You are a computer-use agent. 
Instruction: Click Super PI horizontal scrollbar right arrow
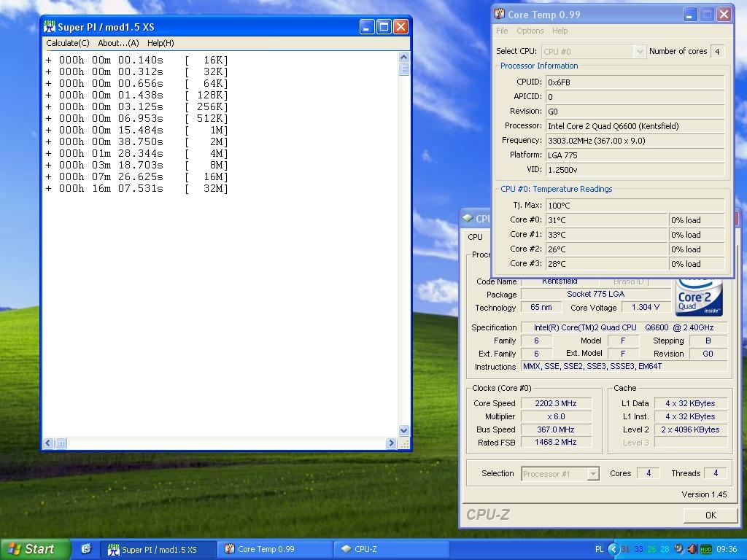392,443
